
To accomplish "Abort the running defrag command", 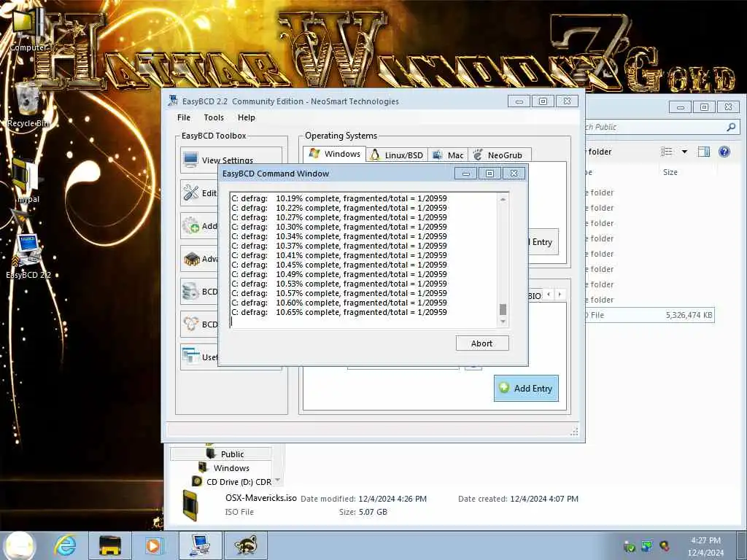I will click(481, 343).
